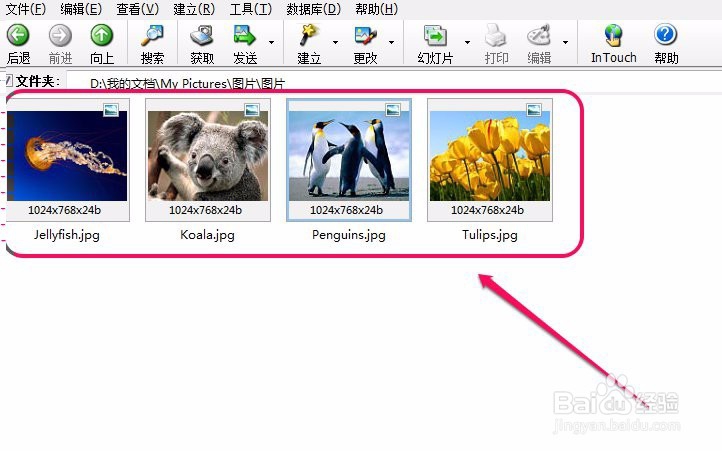The width and height of the screenshot is (722, 451).
Task: Go up one folder with 向上 icon
Action: pos(101,35)
